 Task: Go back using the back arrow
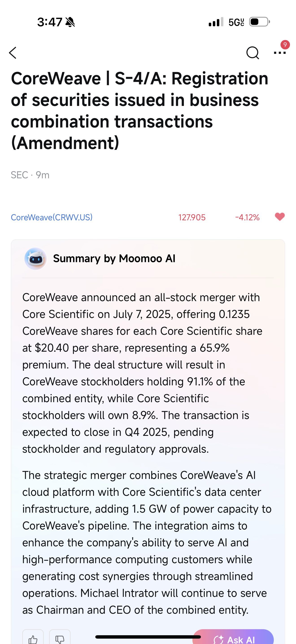pyautogui.click(x=13, y=53)
